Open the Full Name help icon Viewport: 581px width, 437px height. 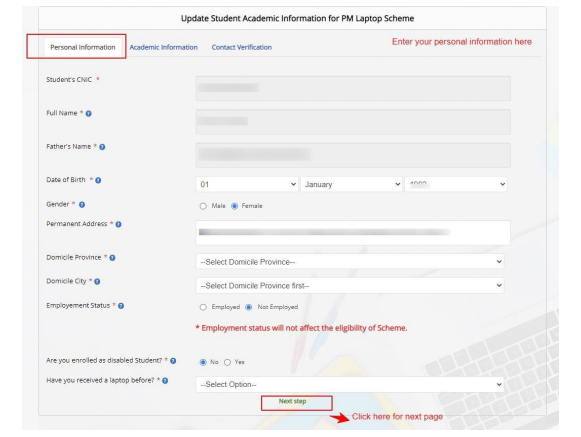[x=89, y=113]
